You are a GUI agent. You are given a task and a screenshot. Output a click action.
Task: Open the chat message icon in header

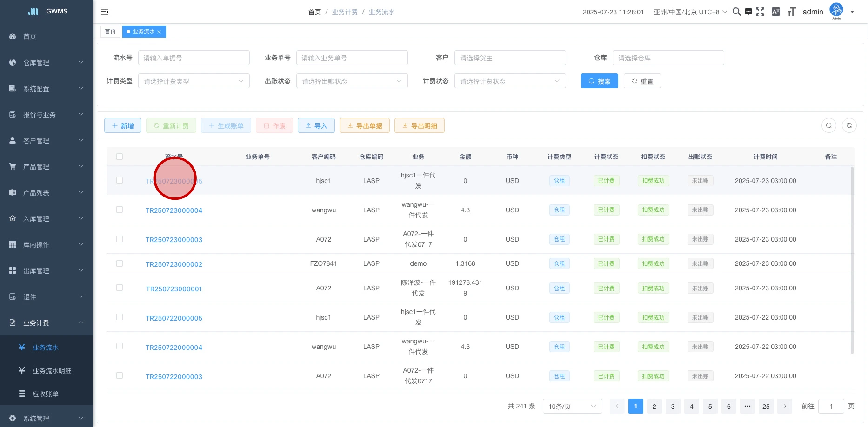click(x=748, y=12)
